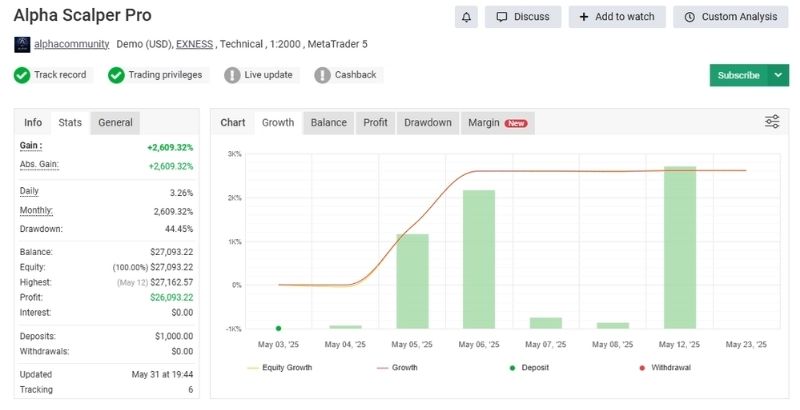
Task: Click the Live update warning icon
Action: click(x=232, y=75)
